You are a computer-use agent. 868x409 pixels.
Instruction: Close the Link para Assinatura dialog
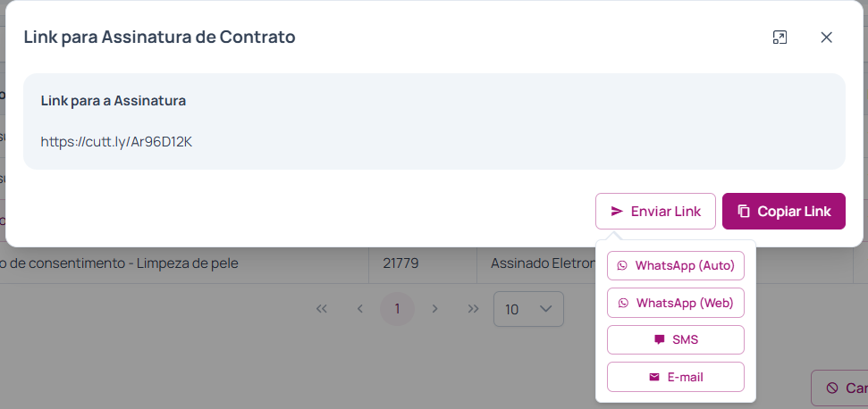(826, 38)
